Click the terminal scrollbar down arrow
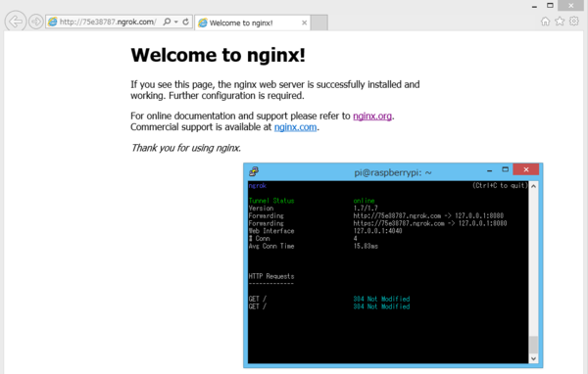 point(533,359)
